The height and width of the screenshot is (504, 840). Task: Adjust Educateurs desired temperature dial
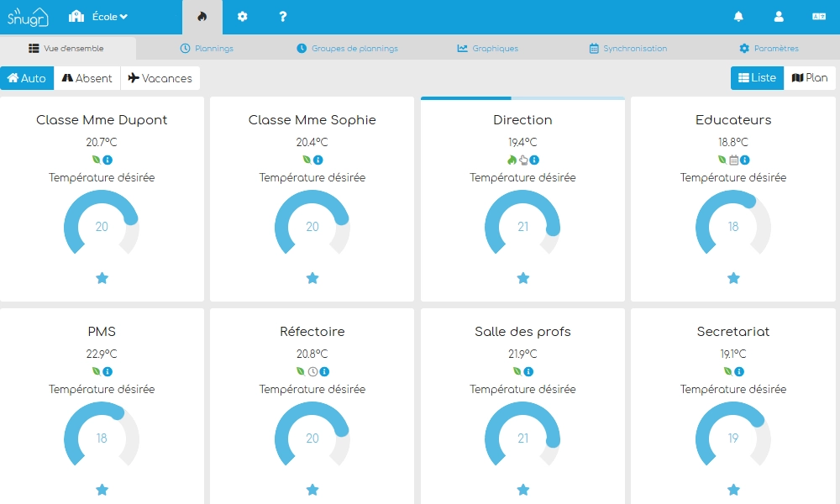[733, 223]
